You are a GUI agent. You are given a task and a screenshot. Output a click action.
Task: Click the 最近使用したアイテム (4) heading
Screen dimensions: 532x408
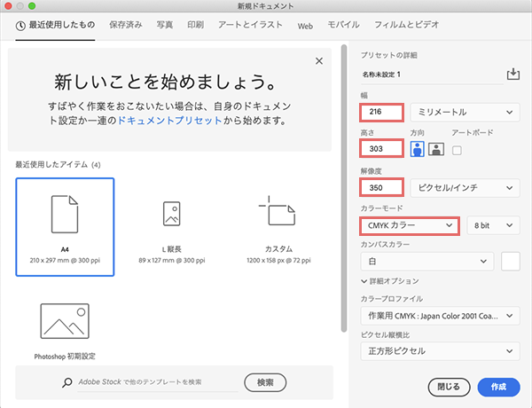click(58, 165)
